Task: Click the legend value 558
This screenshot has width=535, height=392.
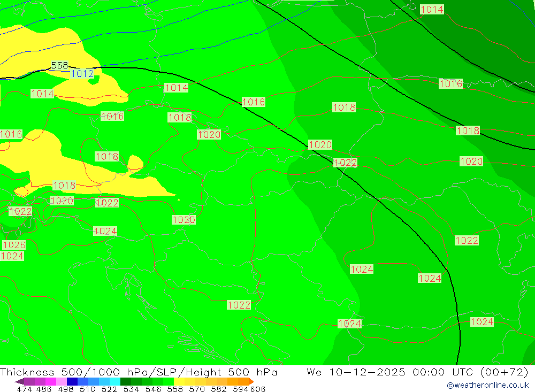Action: (175, 389)
